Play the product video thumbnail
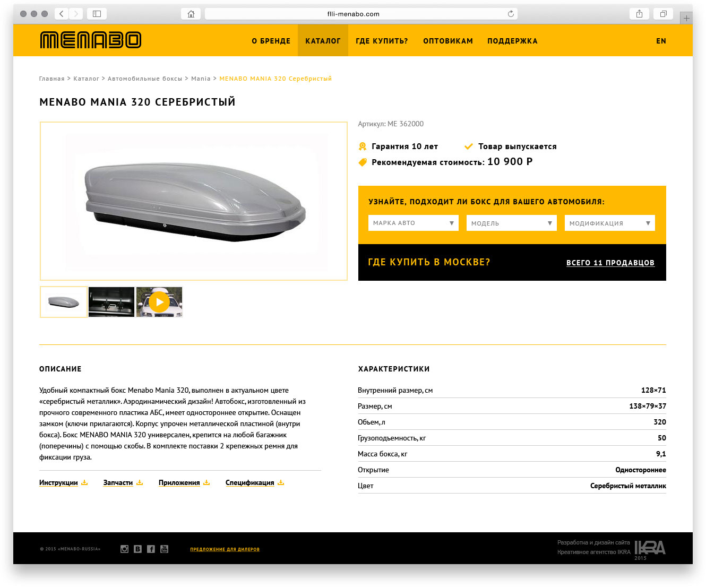The height and width of the screenshot is (588, 706). coord(159,302)
